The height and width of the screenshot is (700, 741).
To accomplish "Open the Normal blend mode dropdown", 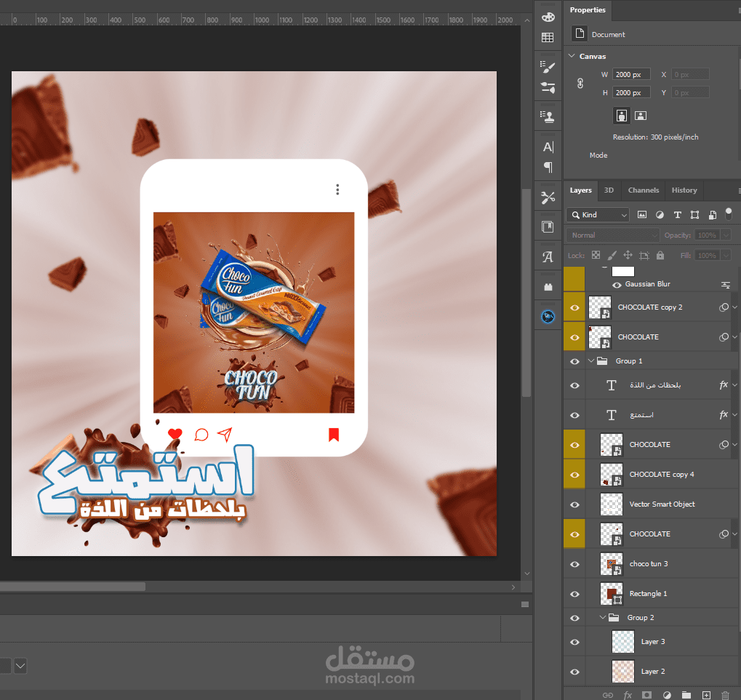I will (x=612, y=236).
